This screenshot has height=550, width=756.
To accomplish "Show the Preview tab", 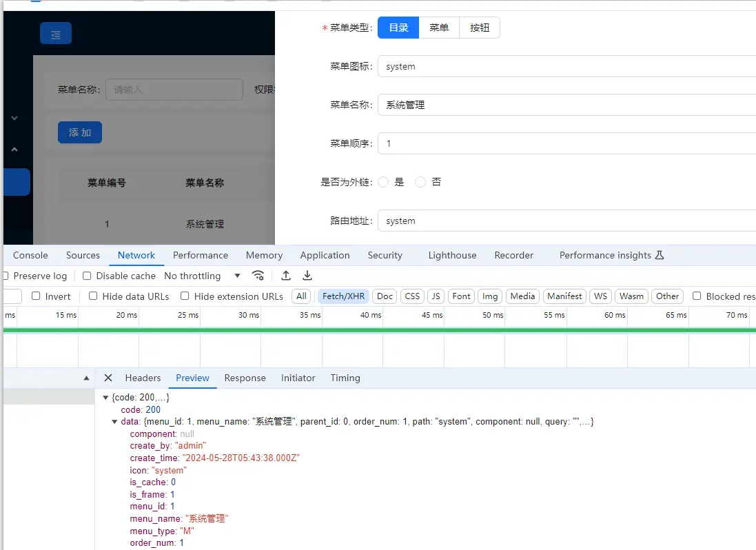I will pos(192,378).
